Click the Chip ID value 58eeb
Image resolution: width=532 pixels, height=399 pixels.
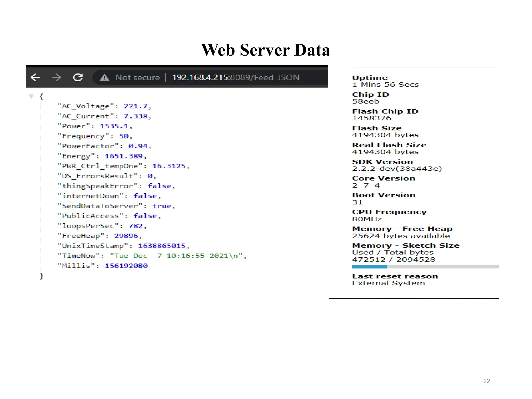tap(366, 102)
